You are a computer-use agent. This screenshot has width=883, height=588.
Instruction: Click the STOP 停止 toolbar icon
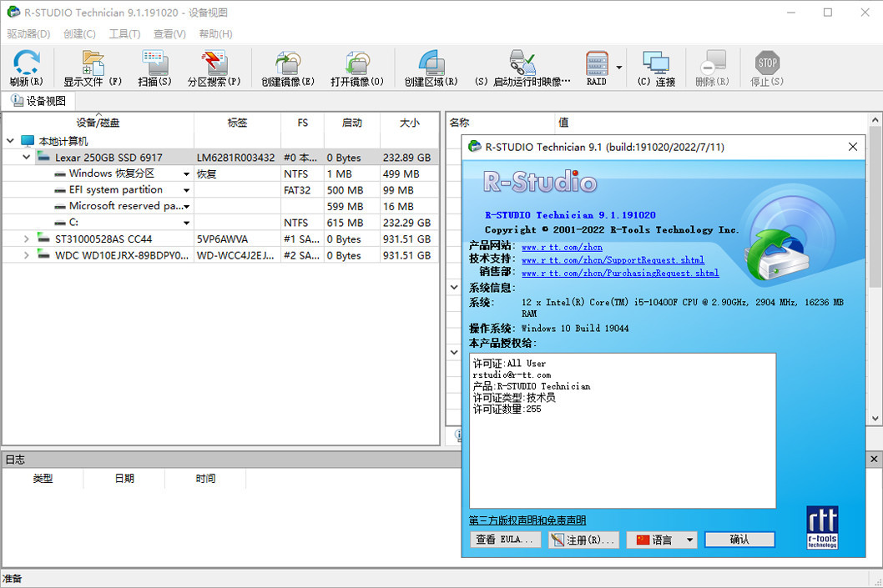(766, 67)
